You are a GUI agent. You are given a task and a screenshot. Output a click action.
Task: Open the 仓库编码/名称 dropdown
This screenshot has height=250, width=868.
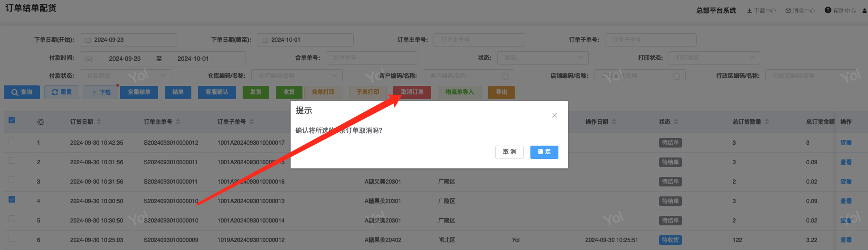(x=297, y=76)
